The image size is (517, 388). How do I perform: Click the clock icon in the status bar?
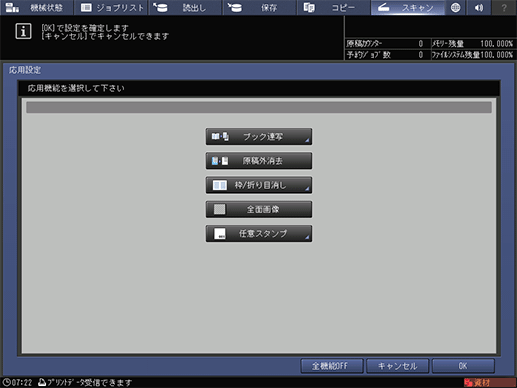point(6,382)
